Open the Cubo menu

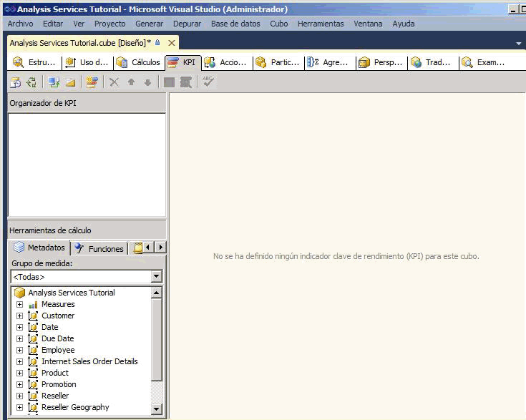278,24
